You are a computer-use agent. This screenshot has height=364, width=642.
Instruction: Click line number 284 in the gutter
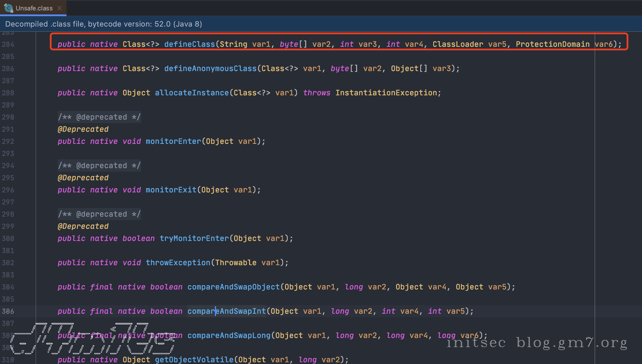click(x=8, y=44)
